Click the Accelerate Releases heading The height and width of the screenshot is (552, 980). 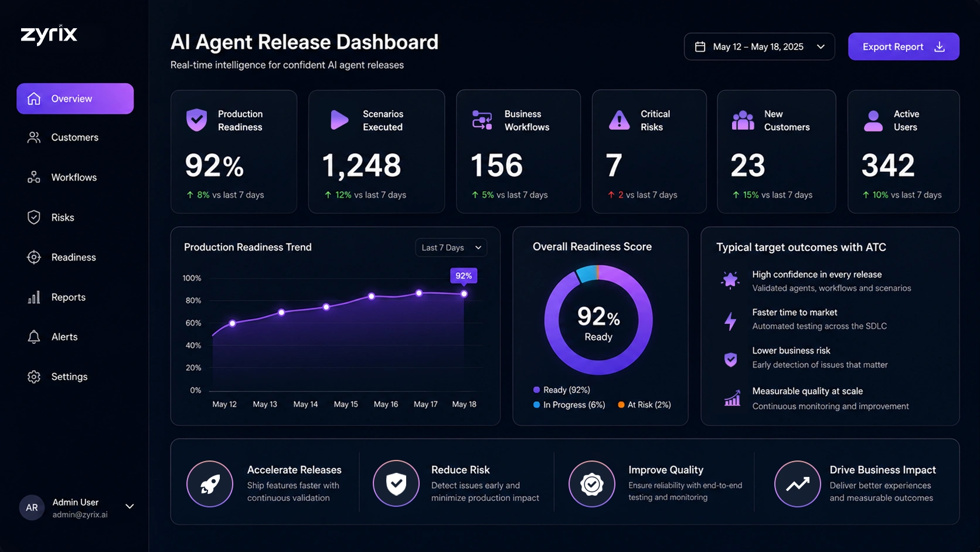point(294,470)
